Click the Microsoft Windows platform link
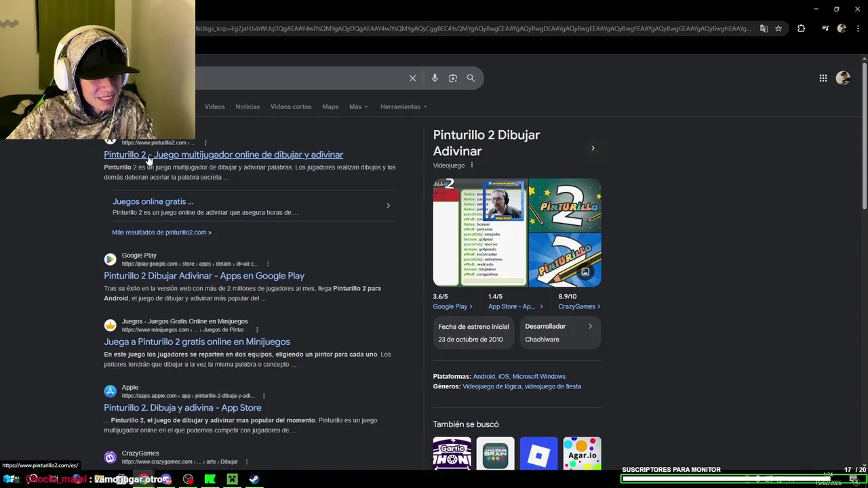The width and height of the screenshot is (868, 488). coord(538,376)
